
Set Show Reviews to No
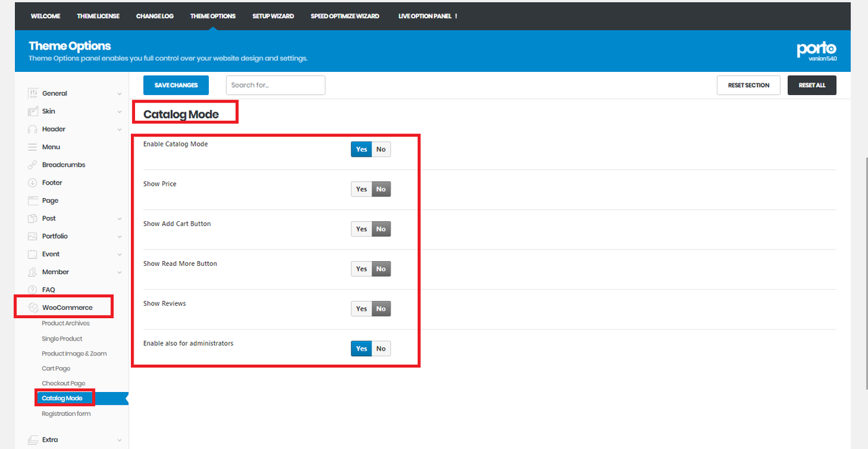(381, 309)
